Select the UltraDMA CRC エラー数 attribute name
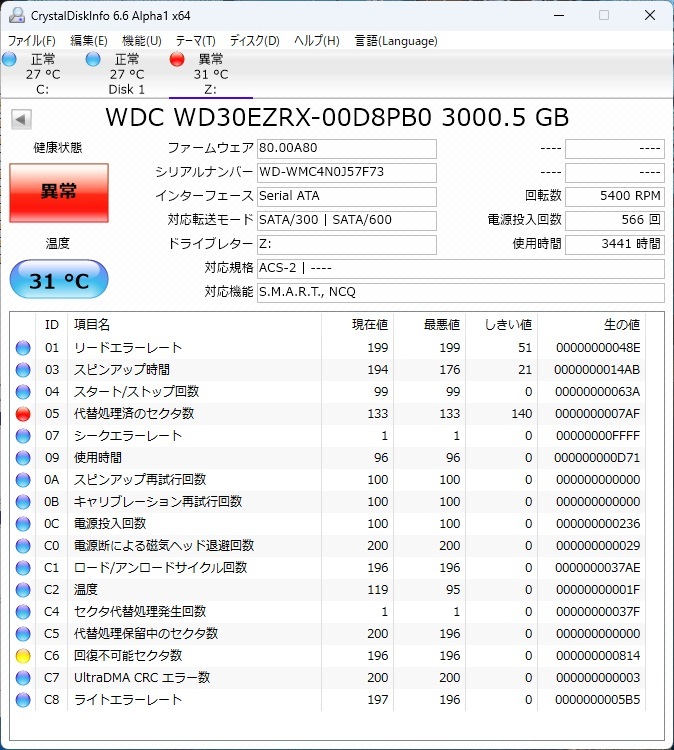Viewport: 674px width, 750px height. click(142, 678)
